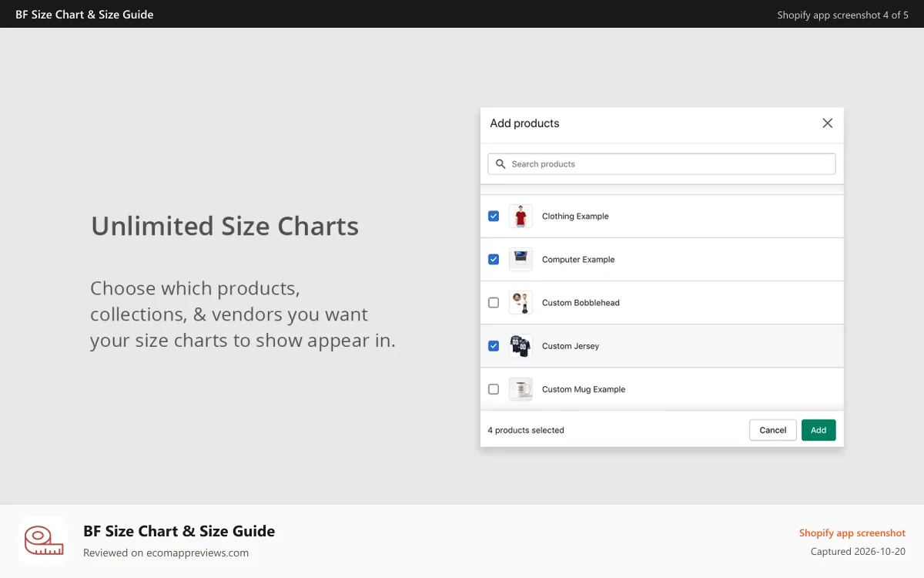Check the Custom Mug Example checkbox
The height and width of the screenshot is (578, 924).
click(x=494, y=389)
